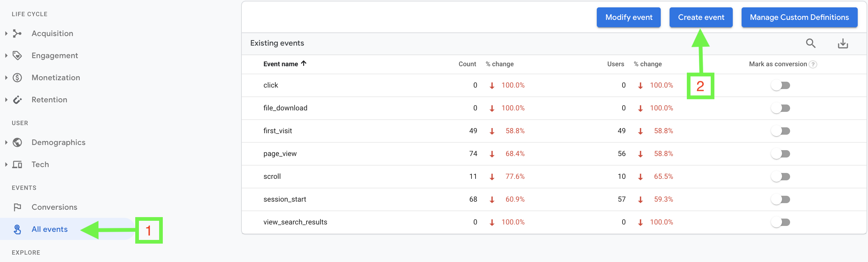The height and width of the screenshot is (262, 868).
Task: Click the search icon in Existing events
Action: pos(810,43)
